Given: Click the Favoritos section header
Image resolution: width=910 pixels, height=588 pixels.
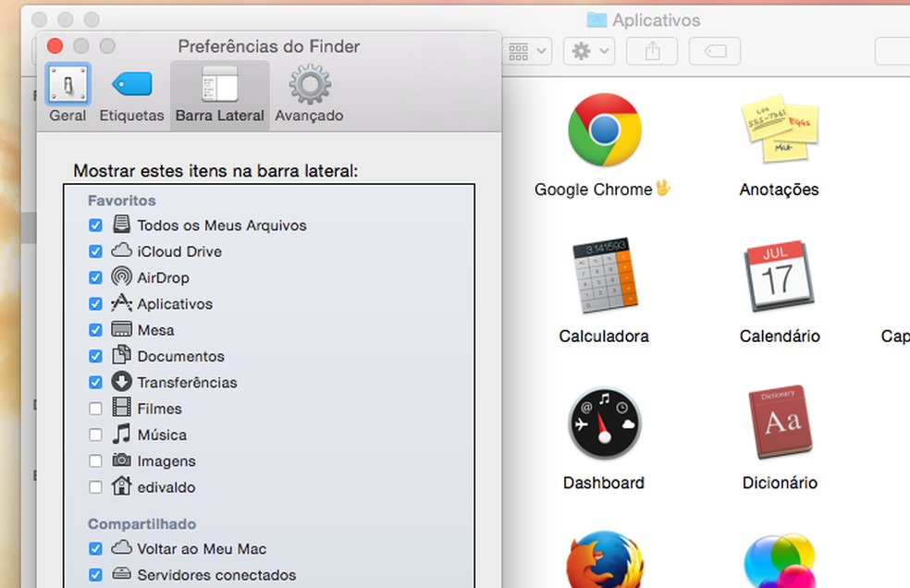Looking at the screenshot, I should [x=122, y=201].
